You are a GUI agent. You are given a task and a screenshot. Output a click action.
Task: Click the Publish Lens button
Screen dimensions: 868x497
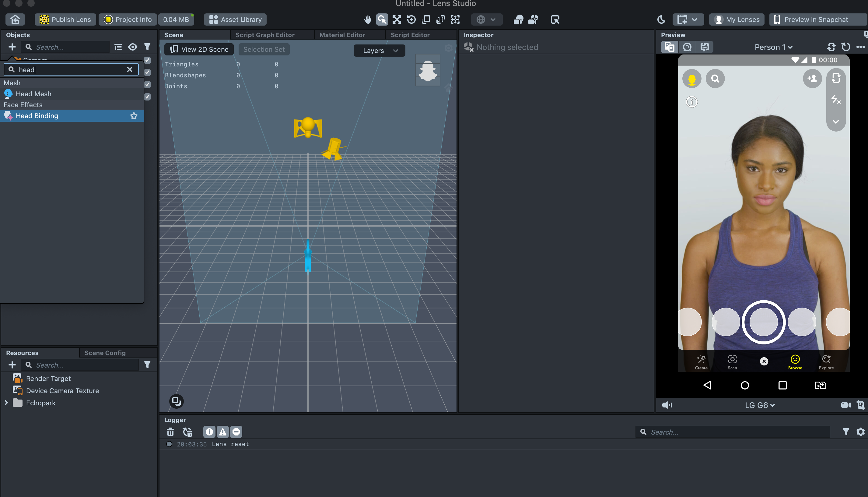click(65, 19)
